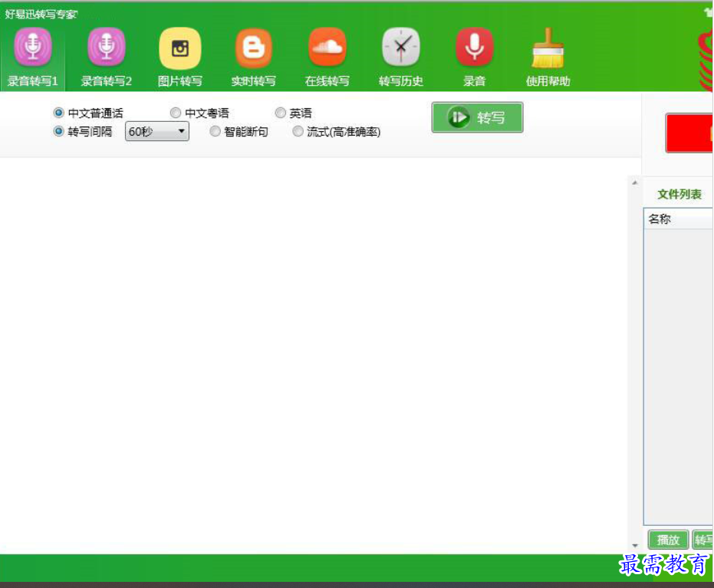Select the 转写间隔 interval option
The image size is (714, 588).
(x=58, y=131)
